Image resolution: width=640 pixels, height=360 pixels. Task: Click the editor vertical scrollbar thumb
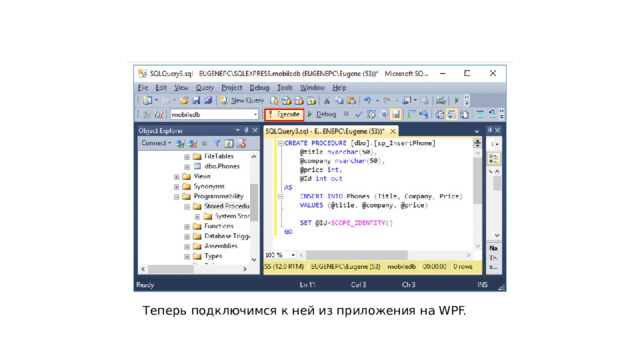[x=477, y=181]
